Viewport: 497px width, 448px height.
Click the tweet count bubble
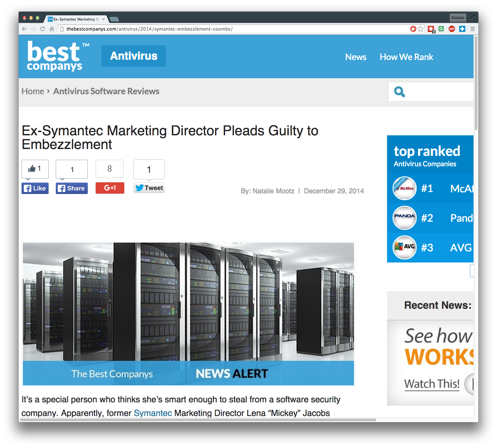[x=149, y=169]
